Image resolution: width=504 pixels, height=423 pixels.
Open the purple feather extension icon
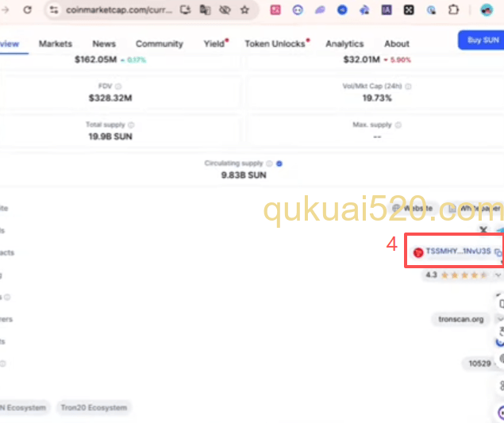tap(320, 10)
